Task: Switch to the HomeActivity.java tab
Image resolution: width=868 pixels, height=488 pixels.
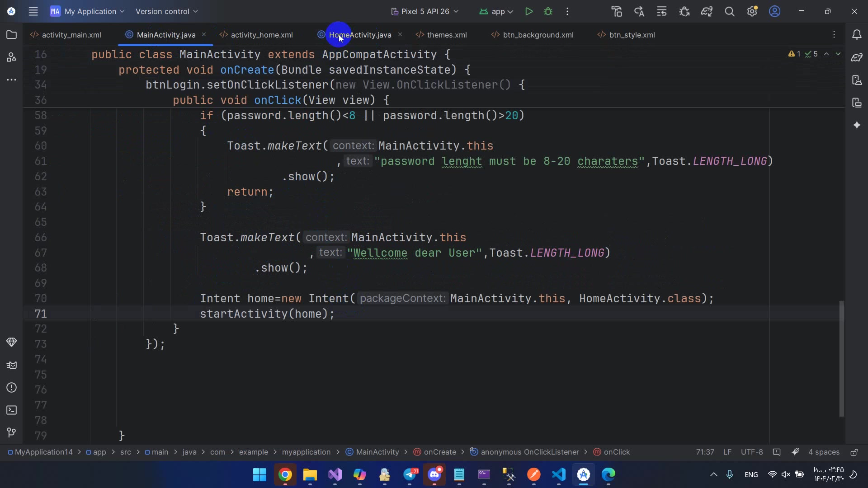Action: pyautogui.click(x=360, y=35)
